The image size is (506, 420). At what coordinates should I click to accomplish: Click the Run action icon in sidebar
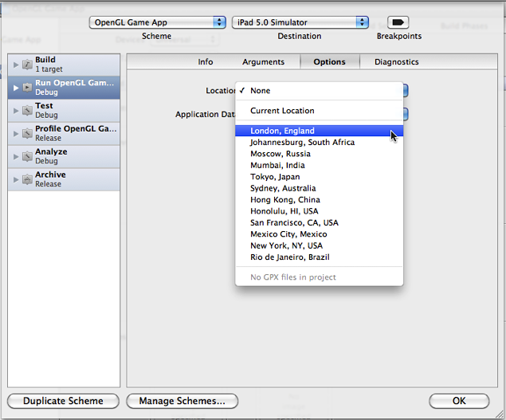(27, 88)
